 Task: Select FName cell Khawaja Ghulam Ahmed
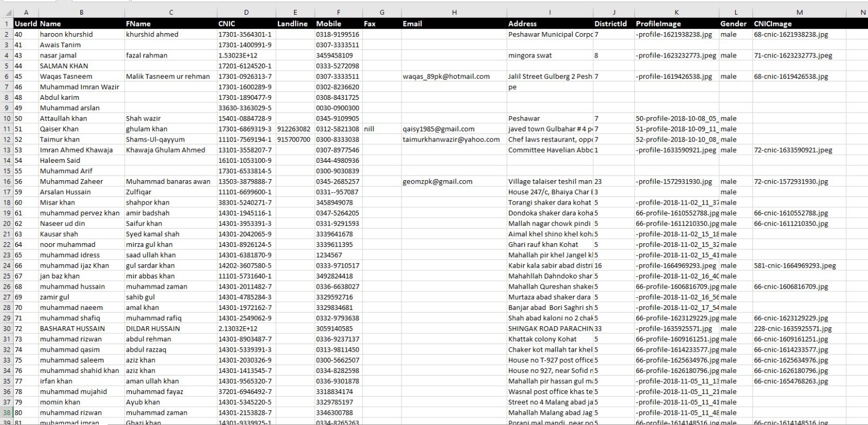170,150
